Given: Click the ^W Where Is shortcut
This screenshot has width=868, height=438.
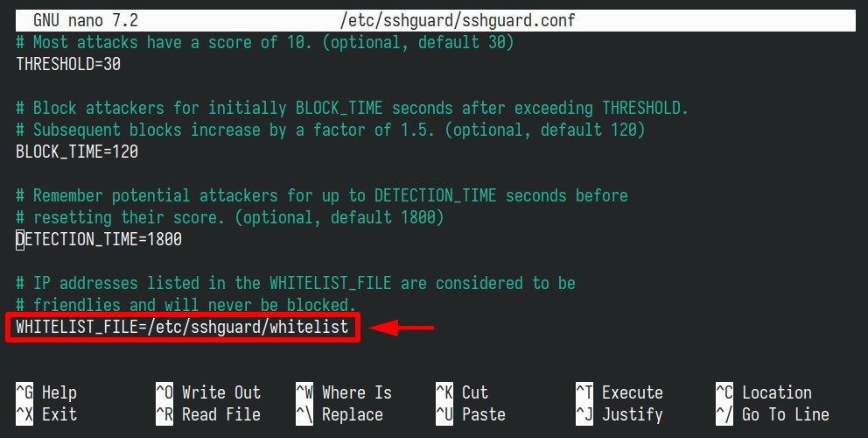Looking at the screenshot, I should pyautogui.click(x=344, y=392).
